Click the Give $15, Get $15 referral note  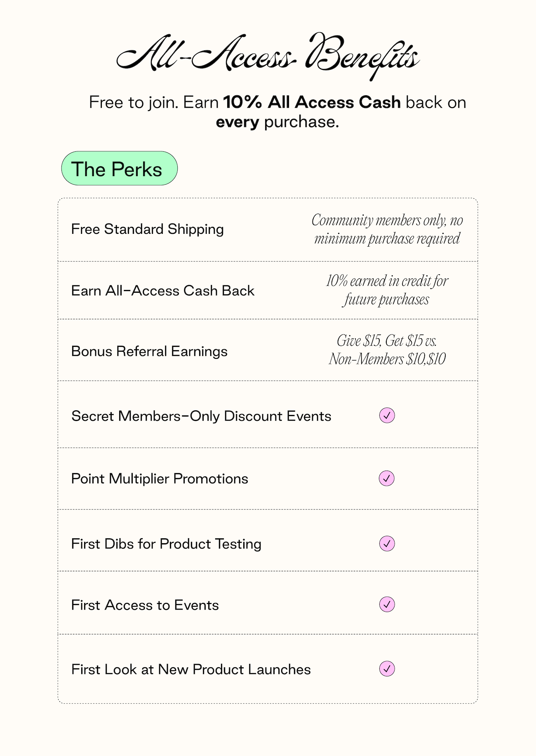click(x=387, y=350)
